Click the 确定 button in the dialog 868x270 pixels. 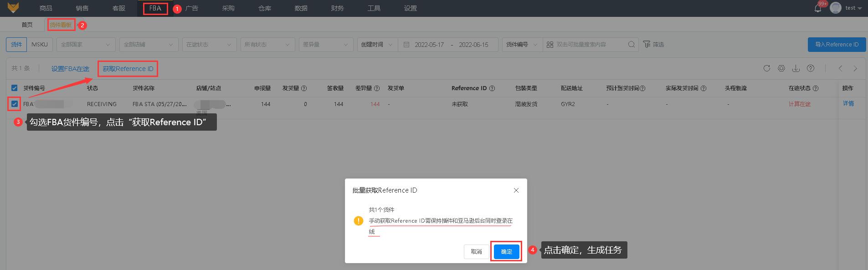506,251
